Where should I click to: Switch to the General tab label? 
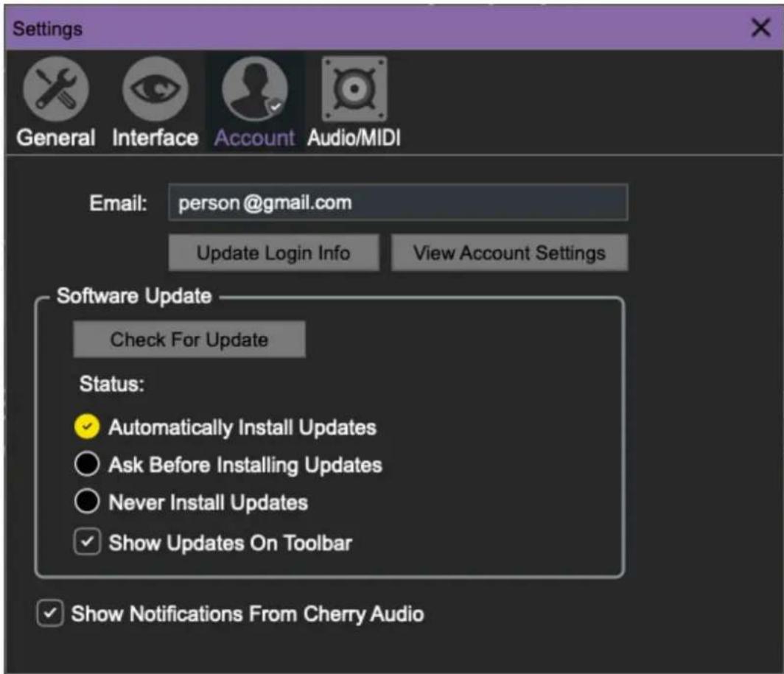[56, 138]
